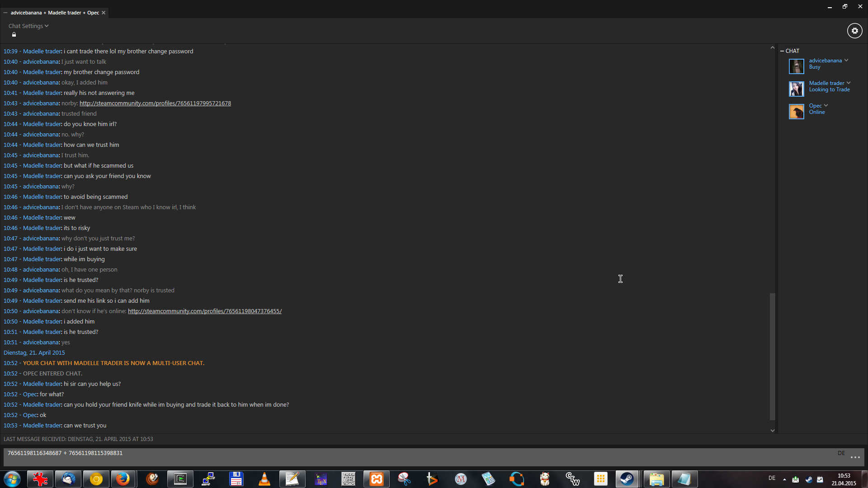The image size is (868, 488).
Task: Collapse the CHAT members section
Action: point(782,51)
